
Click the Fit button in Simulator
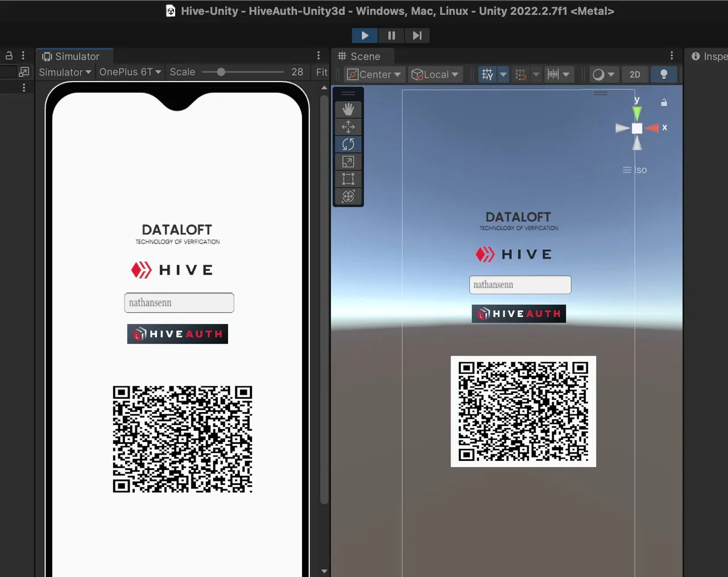click(322, 72)
